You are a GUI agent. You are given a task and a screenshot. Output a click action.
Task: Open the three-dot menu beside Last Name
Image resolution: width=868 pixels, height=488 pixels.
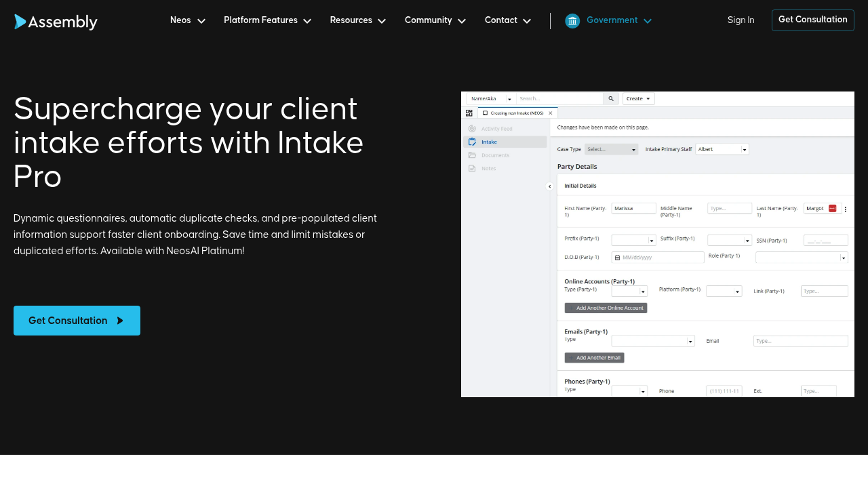(x=846, y=209)
